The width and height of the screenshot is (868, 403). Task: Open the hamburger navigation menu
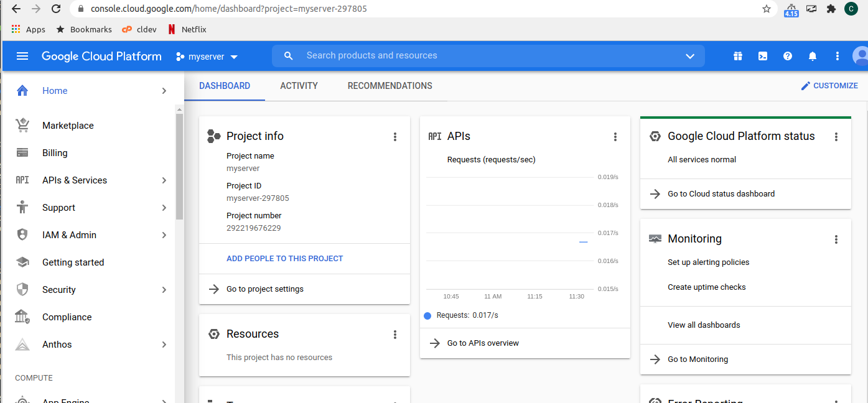22,56
